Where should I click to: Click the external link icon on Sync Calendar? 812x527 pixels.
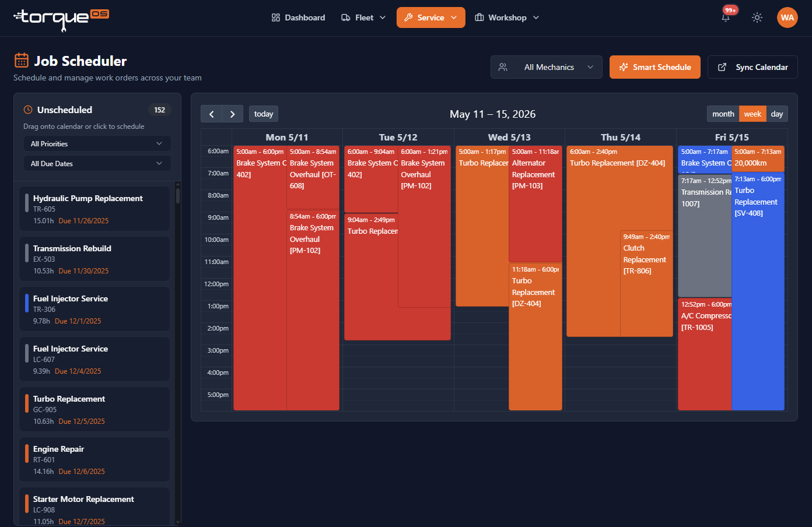coord(722,67)
